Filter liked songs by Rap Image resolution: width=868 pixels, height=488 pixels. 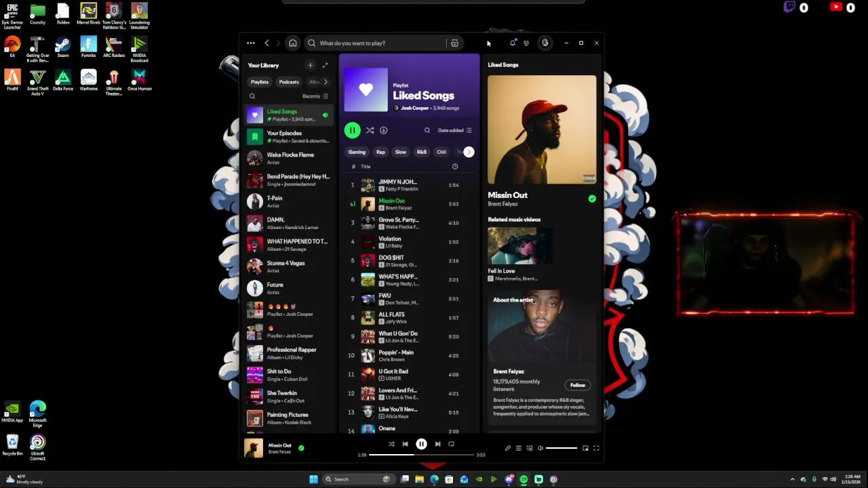click(380, 152)
